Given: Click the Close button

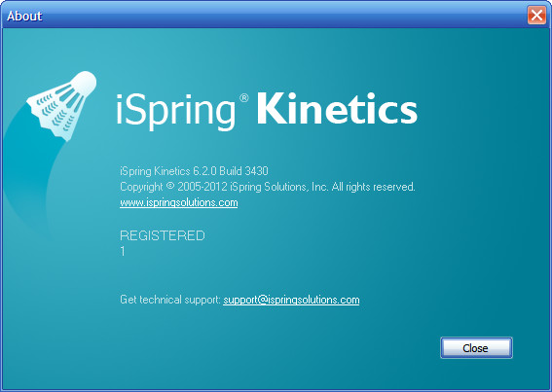Looking at the screenshot, I should coord(476,347).
